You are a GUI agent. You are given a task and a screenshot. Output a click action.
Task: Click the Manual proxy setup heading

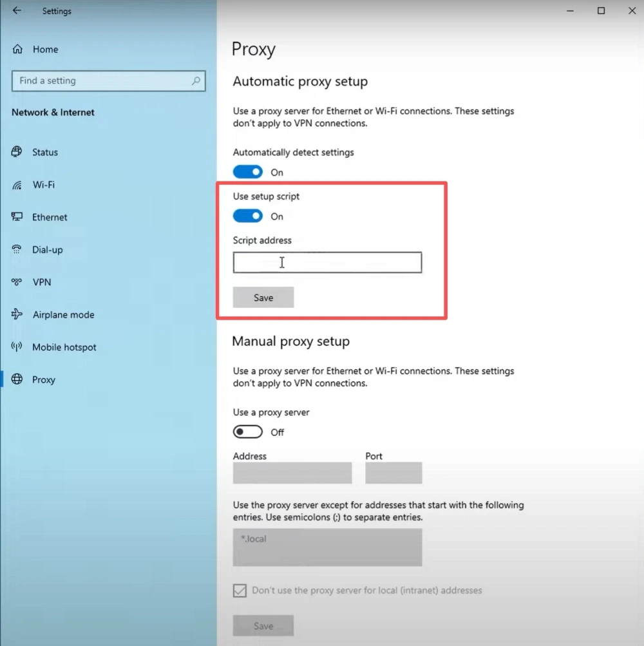click(291, 341)
